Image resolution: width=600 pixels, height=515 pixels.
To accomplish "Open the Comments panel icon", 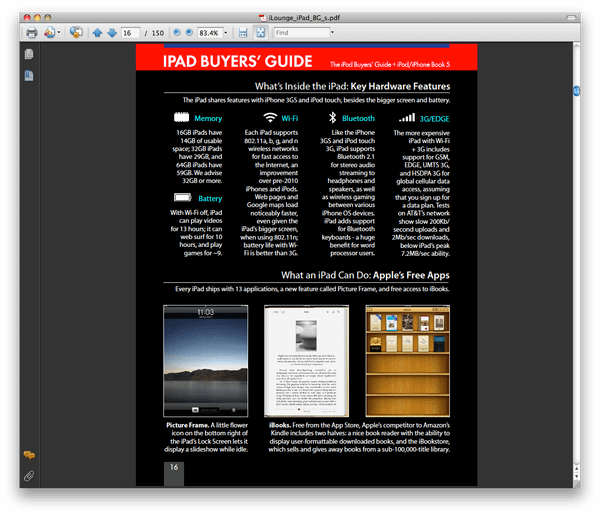I will click(x=29, y=455).
